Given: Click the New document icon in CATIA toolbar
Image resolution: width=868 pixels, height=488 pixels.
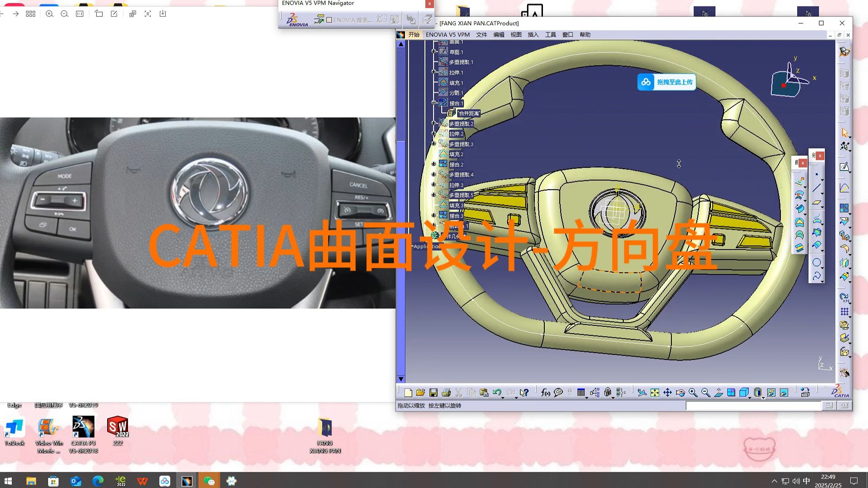Looking at the screenshot, I should 408,393.
